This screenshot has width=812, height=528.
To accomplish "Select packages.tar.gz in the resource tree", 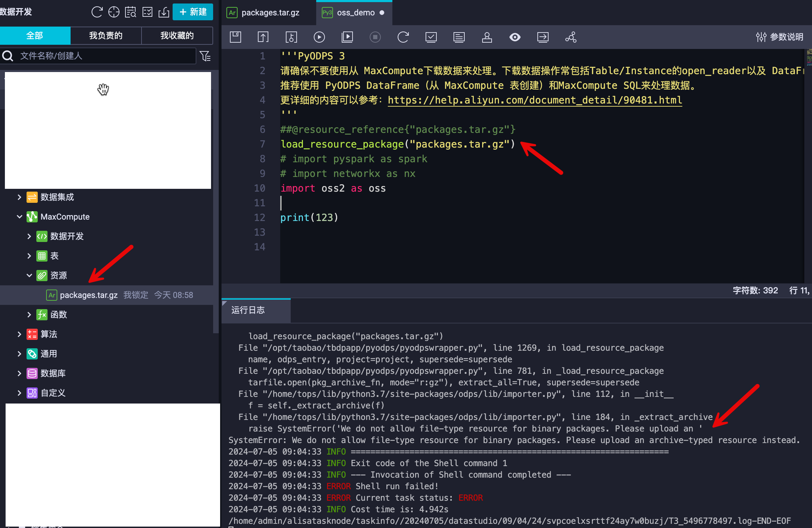I will point(107,295).
